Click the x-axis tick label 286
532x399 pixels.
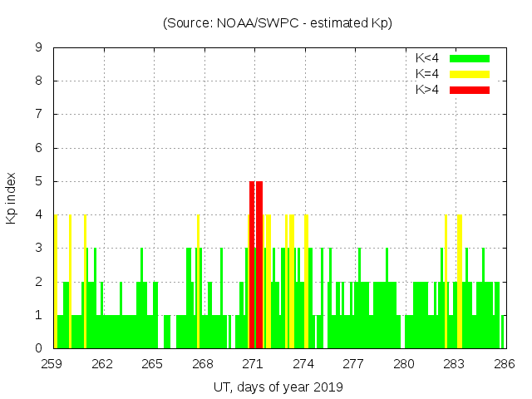tap(505, 364)
